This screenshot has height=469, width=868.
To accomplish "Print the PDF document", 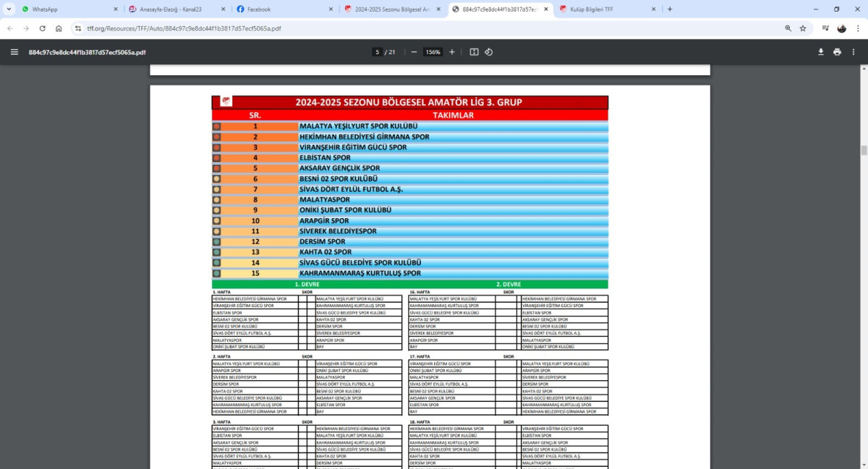I will (x=837, y=52).
